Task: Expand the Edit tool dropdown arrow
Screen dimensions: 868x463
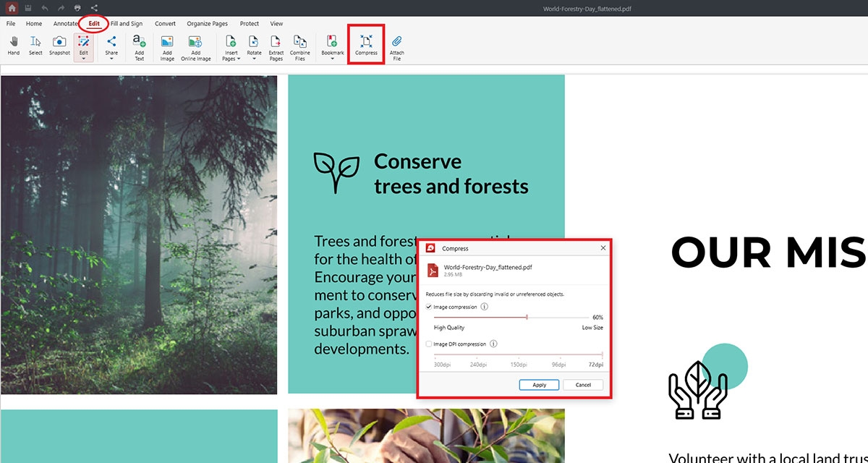Action: coord(84,59)
